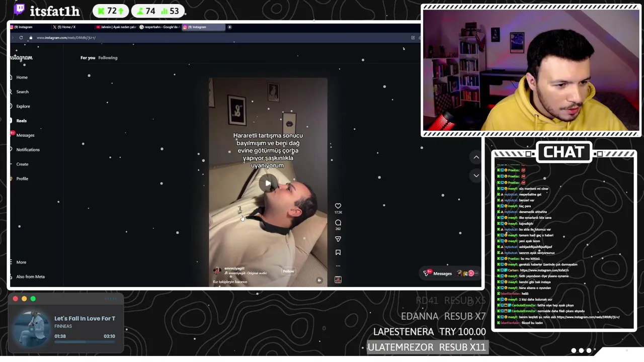
Task: Switch to the Following tab
Action: [108, 58]
